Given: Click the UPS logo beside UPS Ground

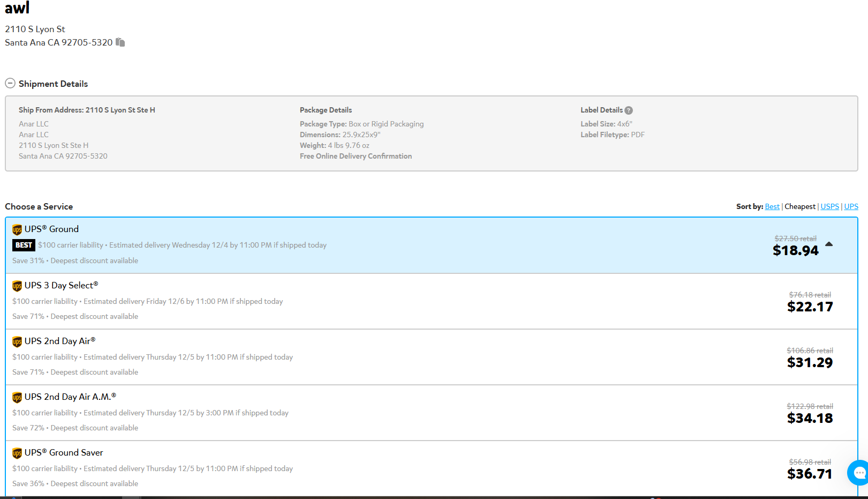Looking at the screenshot, I should click(17, 229).
